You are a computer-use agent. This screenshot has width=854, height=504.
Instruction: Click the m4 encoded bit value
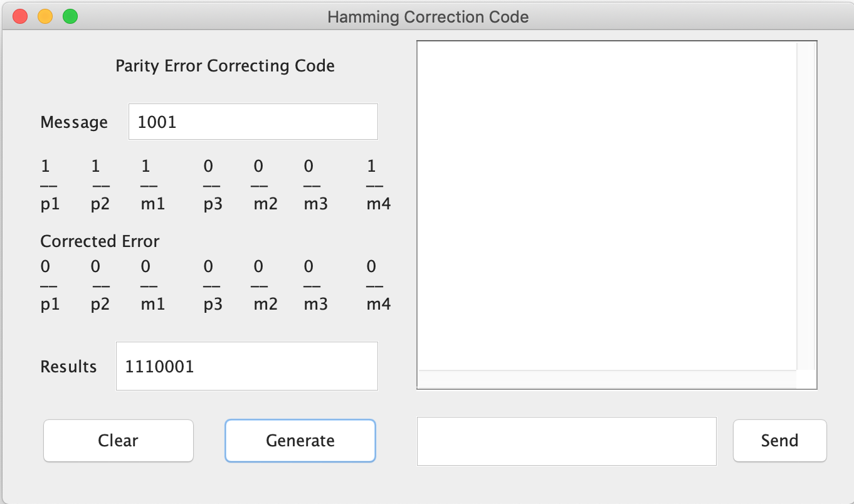point(371,165)
